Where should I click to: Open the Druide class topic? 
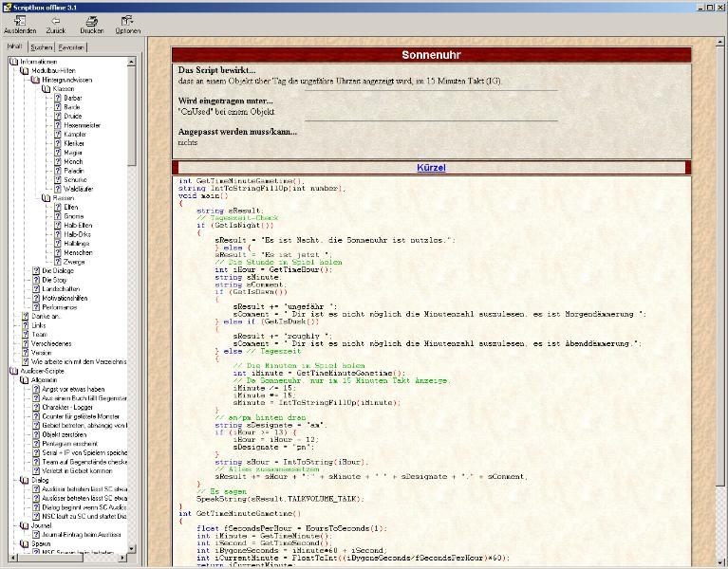[x=73, y=116]
